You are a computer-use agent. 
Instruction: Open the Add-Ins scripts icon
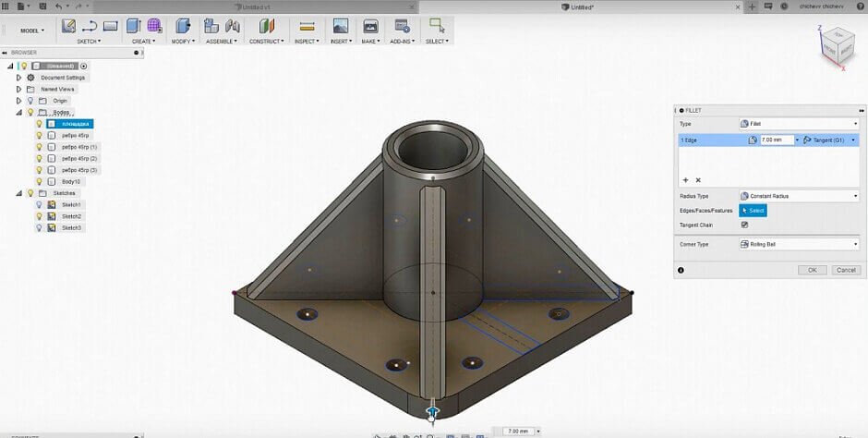click(x=402, y=26)
